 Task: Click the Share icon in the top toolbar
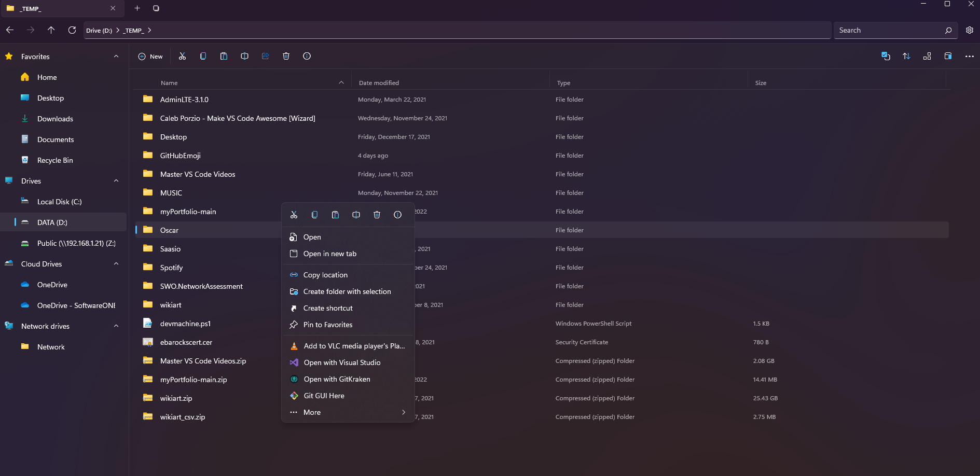click(x=265, y=56)
